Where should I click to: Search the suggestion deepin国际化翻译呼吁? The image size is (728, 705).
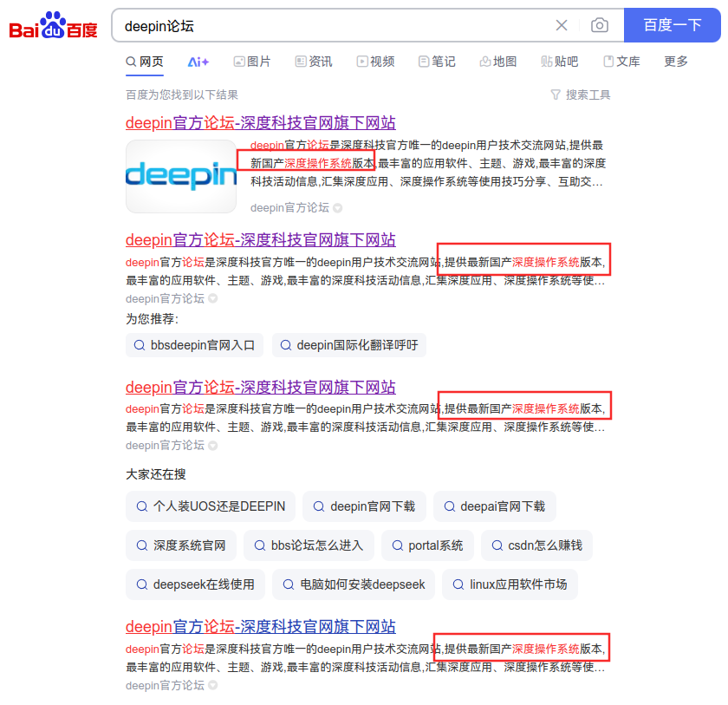pos(349,345)
